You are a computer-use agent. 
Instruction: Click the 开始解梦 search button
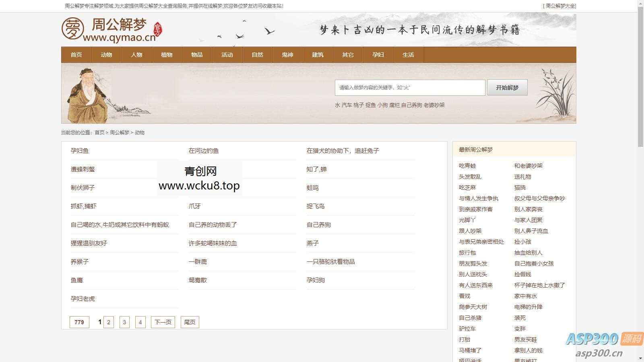pyautogui.click(x=507, y=87)
